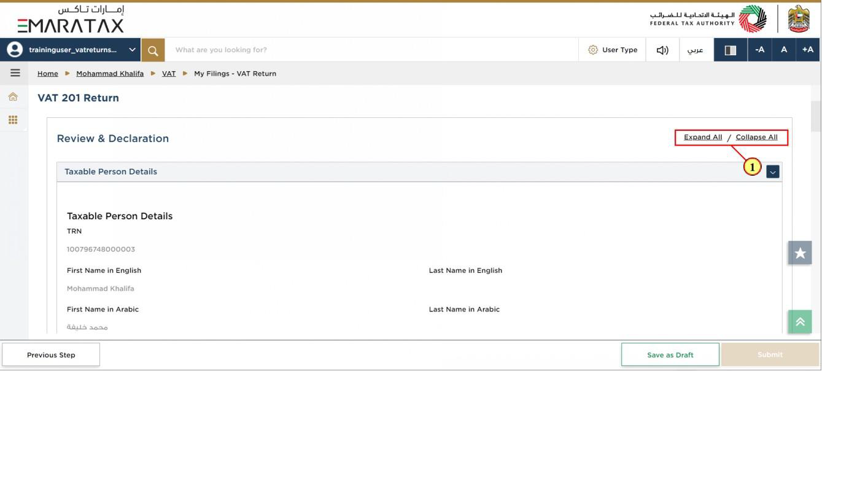The height and width of the screenshot is (492, 868).
Task: Go to the home icon in sidebar
Action: click(x=13, y=96)
